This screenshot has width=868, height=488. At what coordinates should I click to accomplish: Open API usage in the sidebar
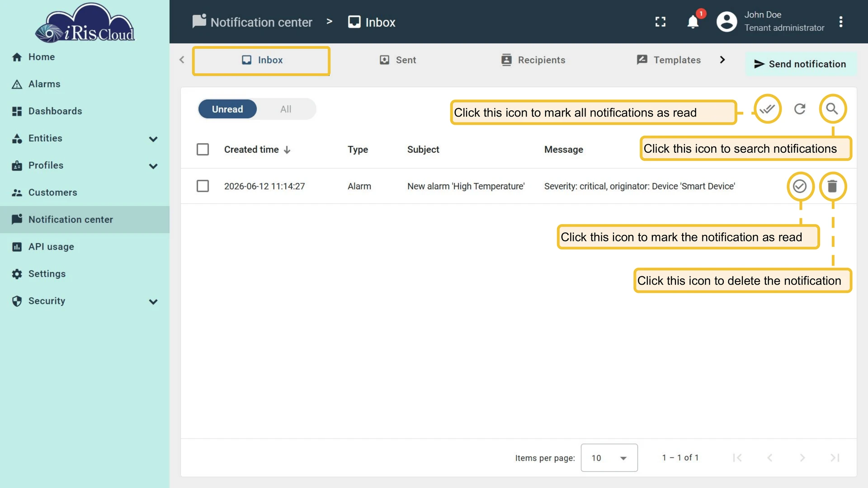[85, 247]
